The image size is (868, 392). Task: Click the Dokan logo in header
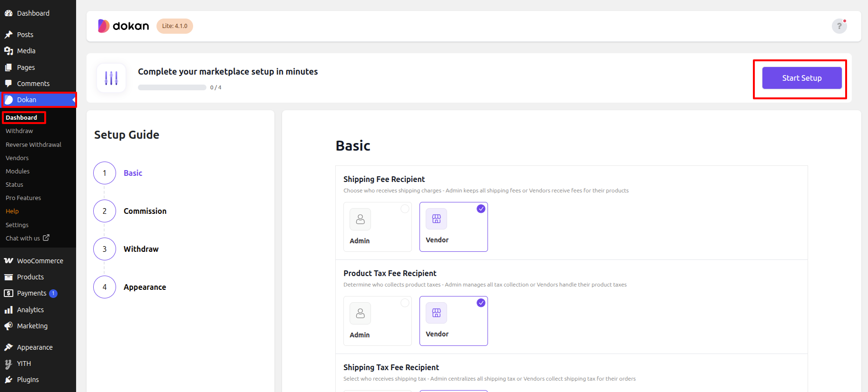124,26
